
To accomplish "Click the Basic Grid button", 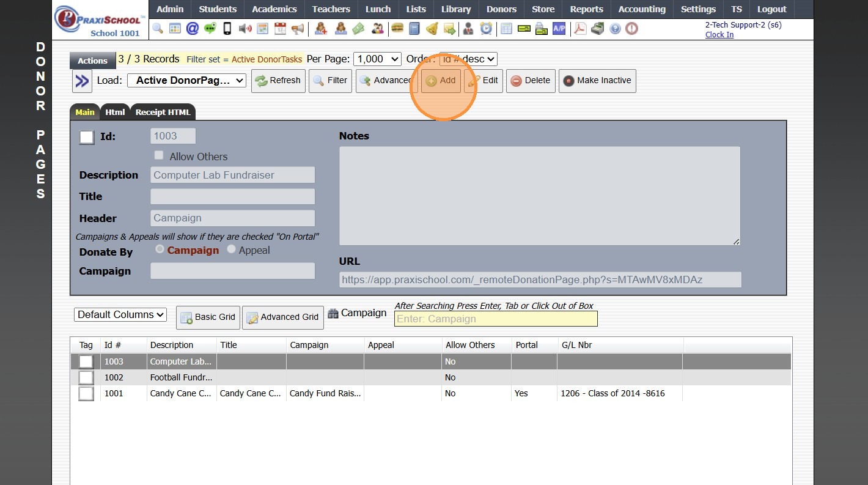I will (208, 317).
